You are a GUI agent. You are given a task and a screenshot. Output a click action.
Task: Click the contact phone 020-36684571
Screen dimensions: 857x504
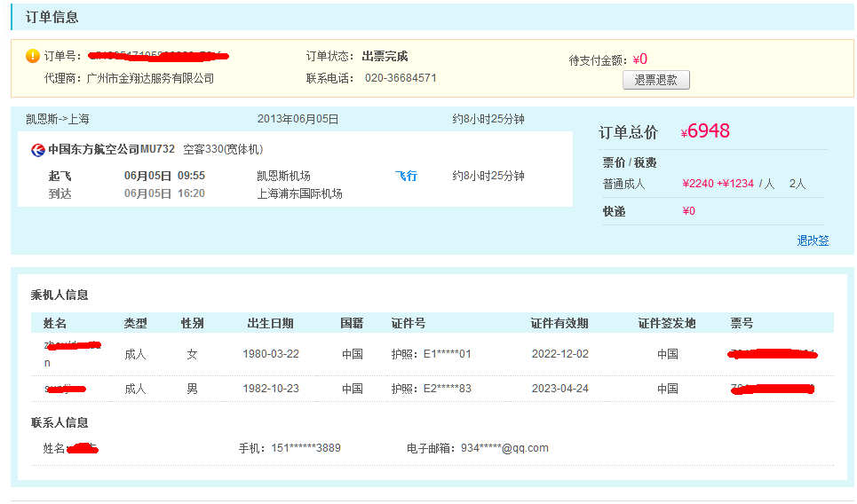(400, 78)
